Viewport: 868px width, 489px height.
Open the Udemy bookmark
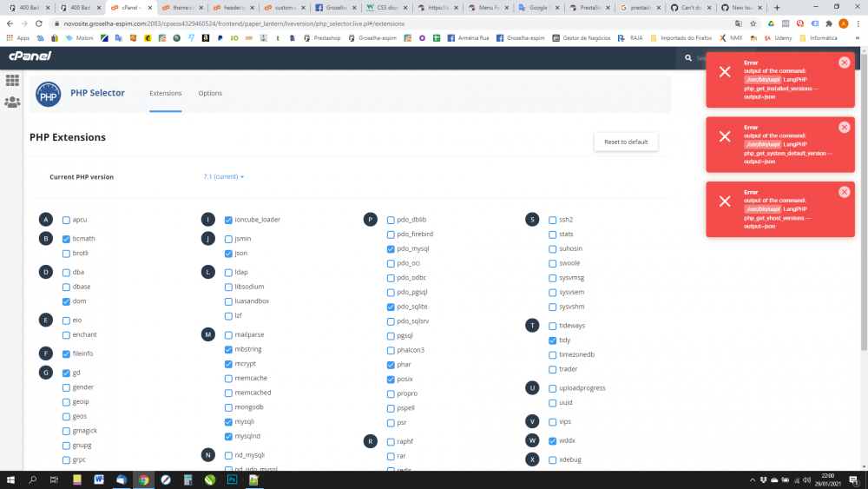tap(779, 38)
